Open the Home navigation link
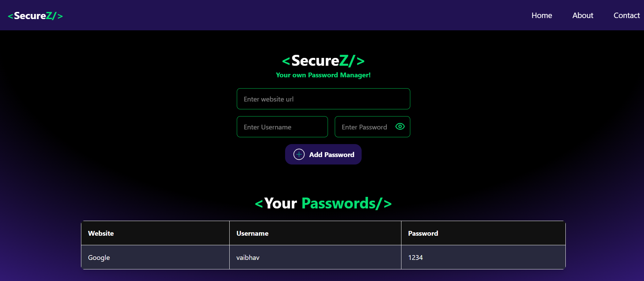The height and width of the screenshot is (281, 644). 542,15
